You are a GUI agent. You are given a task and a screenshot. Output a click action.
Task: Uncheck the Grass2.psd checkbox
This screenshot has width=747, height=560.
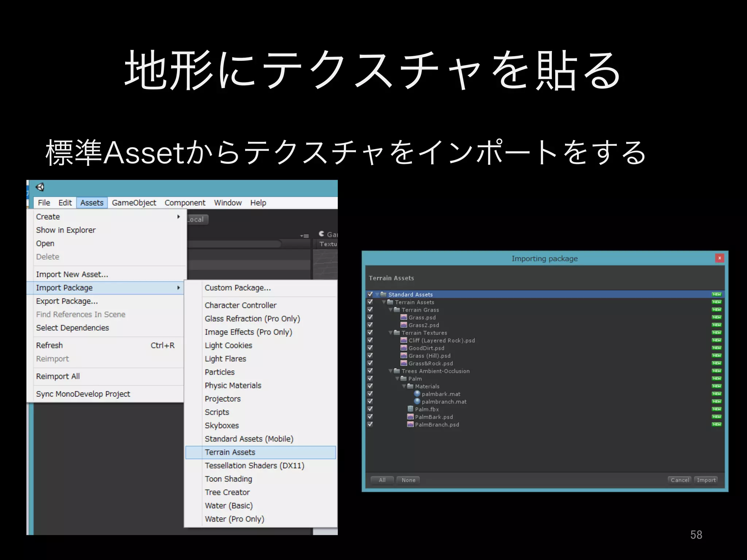click(x=370, y=325)
